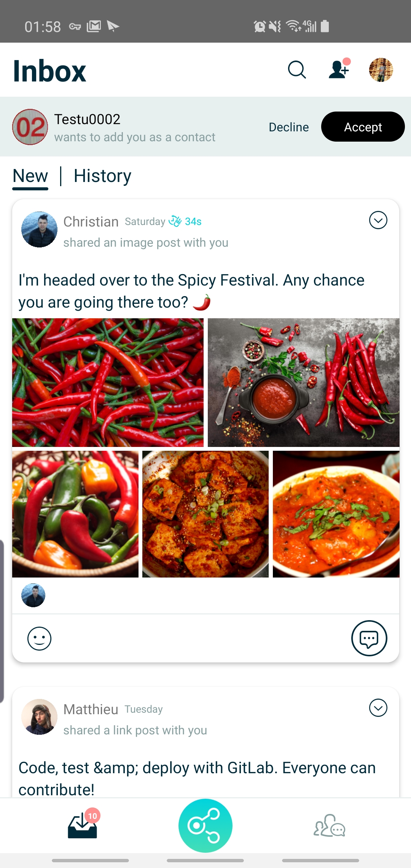411x868 pixels.
Task: Accept Testu0002's contact request
Action: point(363,127)
